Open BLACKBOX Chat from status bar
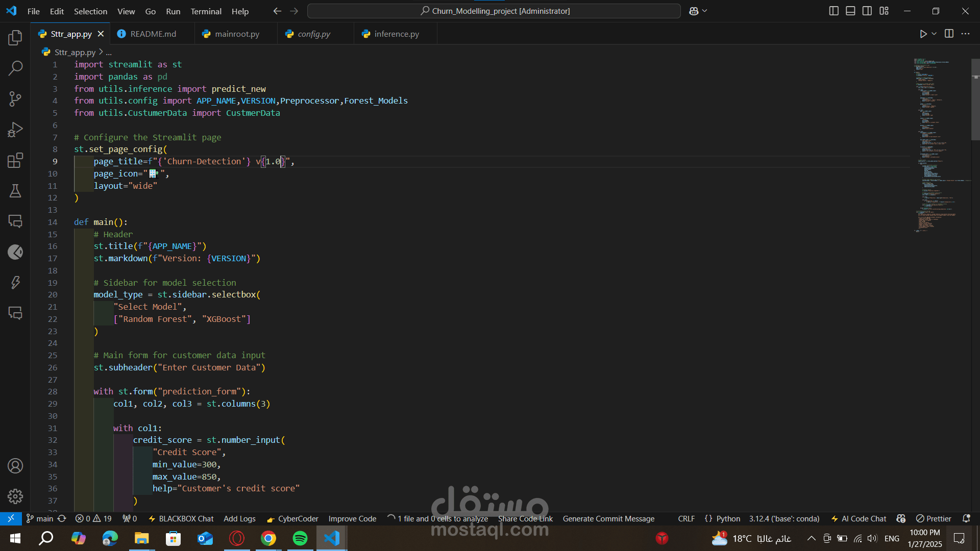Image resolution: width=980 pixels, height=551 pixels. click(181, 518)
